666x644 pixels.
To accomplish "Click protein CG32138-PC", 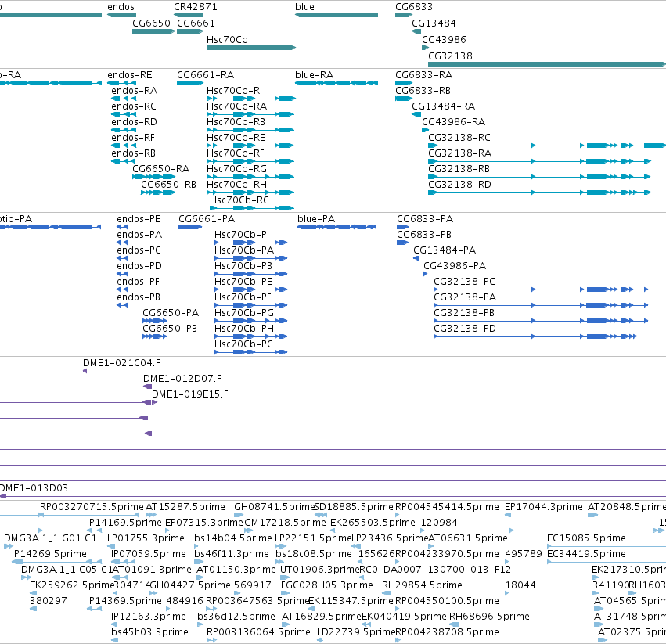I will [x=464, y=282].
